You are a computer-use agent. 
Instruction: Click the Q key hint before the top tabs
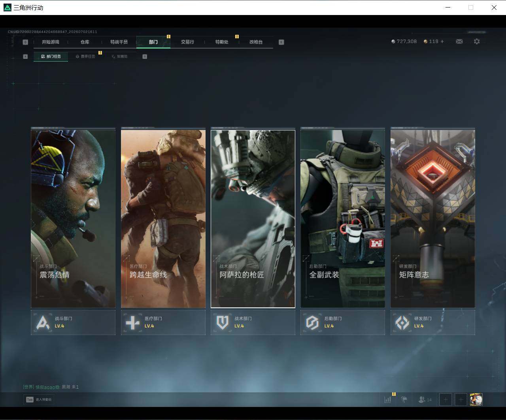tap(25, 42)
